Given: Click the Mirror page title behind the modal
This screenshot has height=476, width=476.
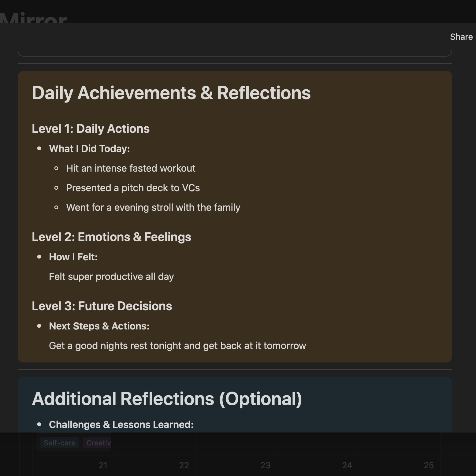Looking at the screenshot, I should pyautogui.click(x=33, y=18).
